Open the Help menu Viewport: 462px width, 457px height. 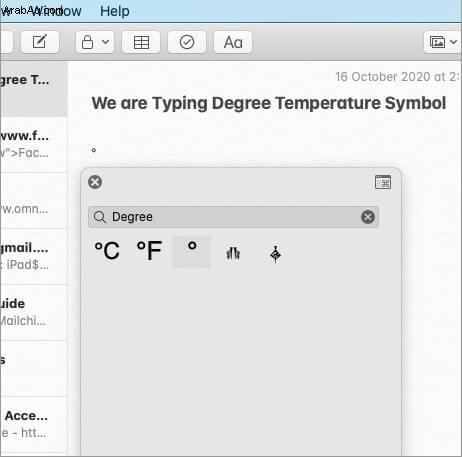click(x=115, y=11)
